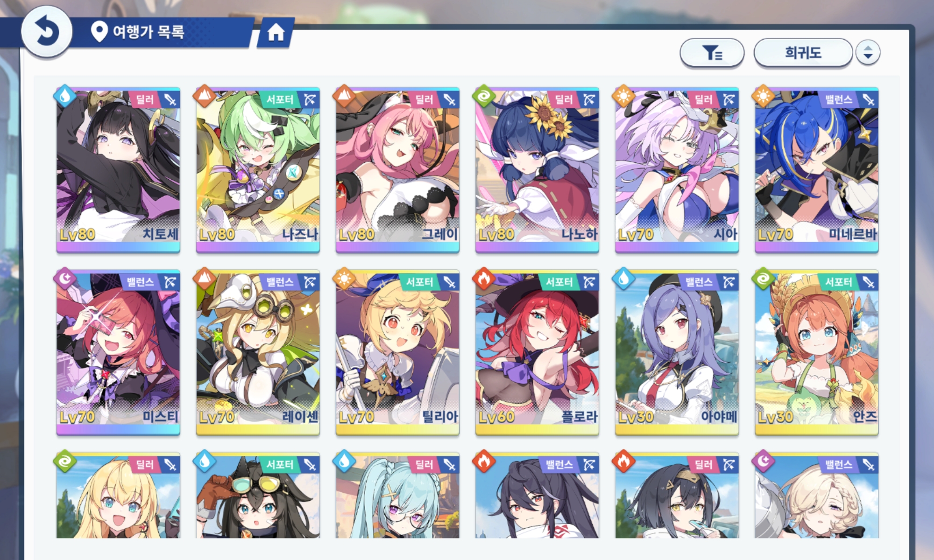Open the 틸리아 traveler card

[397, 353]
